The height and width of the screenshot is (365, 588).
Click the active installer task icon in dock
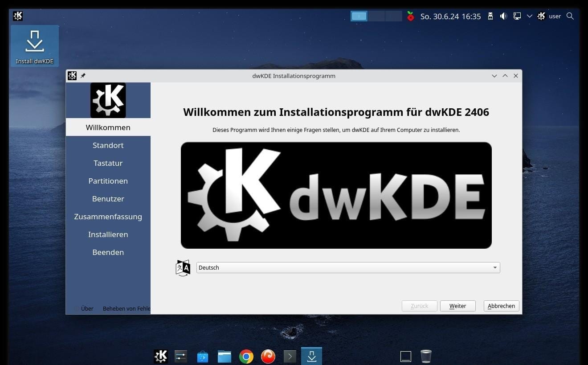point(312,356)
